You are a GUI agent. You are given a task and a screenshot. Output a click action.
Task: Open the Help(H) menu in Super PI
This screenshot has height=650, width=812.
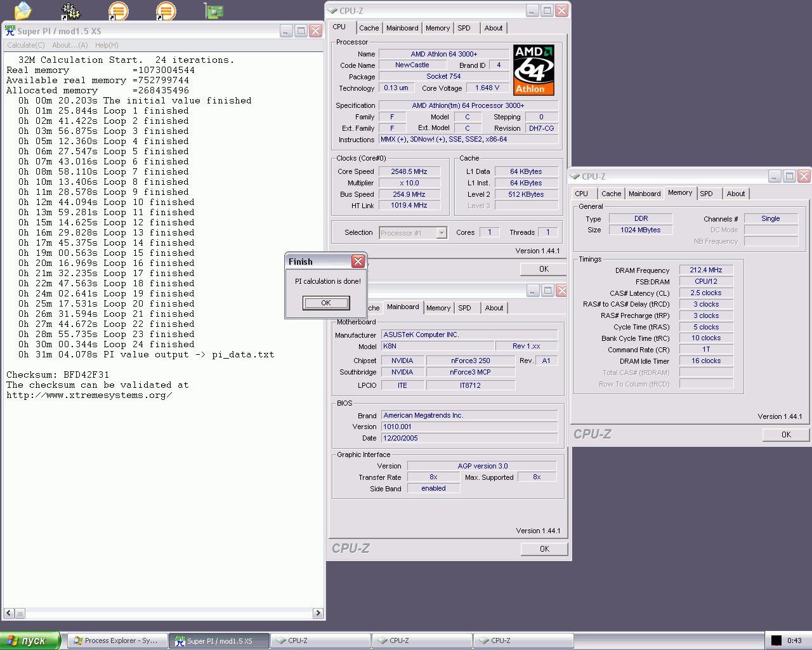tap(107, 45)
